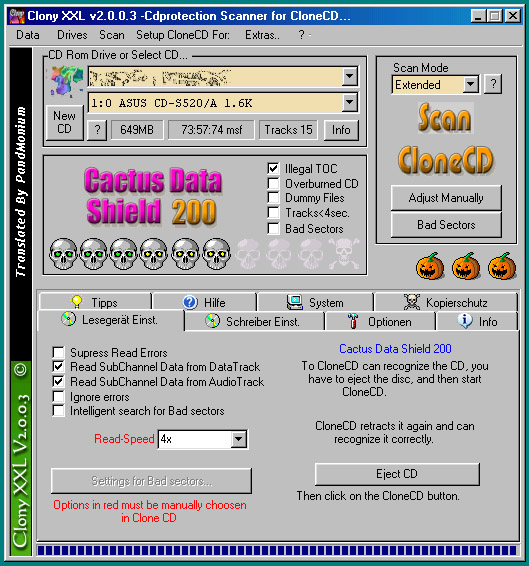Image resolution: width=529 pixels, height=566 pixels.
Task: Switch to the Optionen tab
Action: (380, 321)
